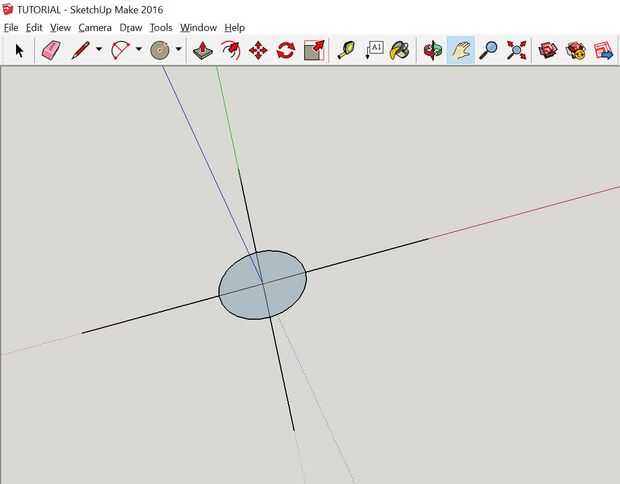Open the Extension Warehouse icon
The image size is (620, 484).
[576, 51]
